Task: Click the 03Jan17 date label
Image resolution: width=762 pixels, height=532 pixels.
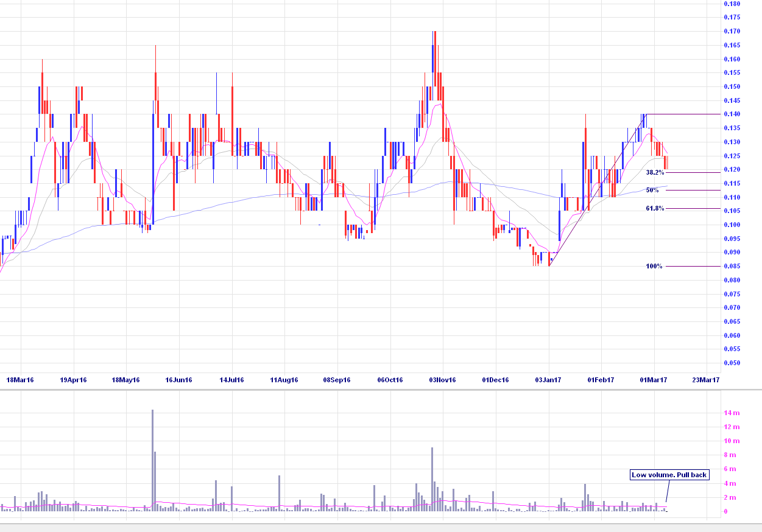Action: click(x=548, y=380)
